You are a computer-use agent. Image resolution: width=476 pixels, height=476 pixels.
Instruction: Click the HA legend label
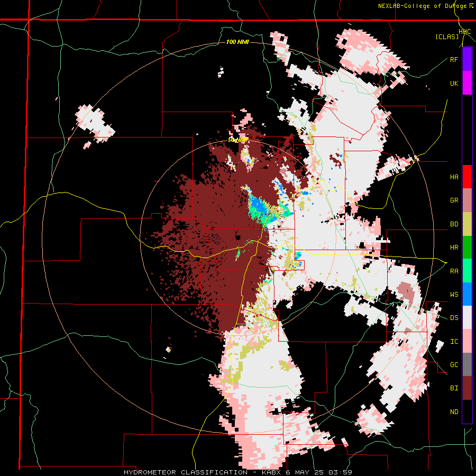tap(454, 177)
